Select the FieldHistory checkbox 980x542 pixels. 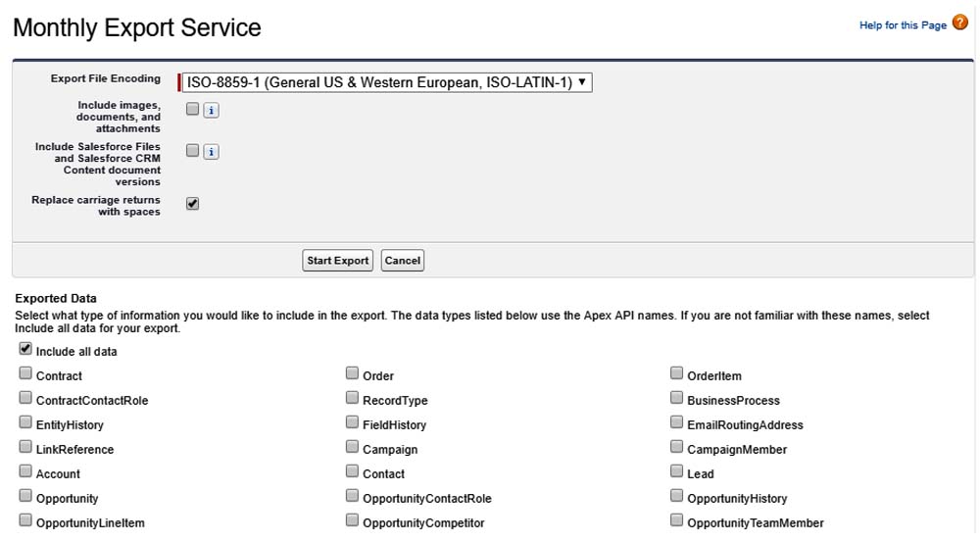352,422
